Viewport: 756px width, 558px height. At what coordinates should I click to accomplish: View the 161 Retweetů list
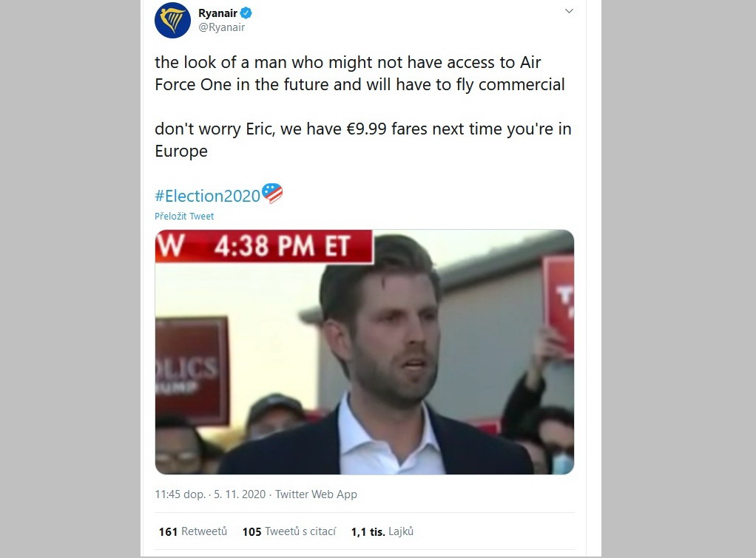tap(193, 531)
